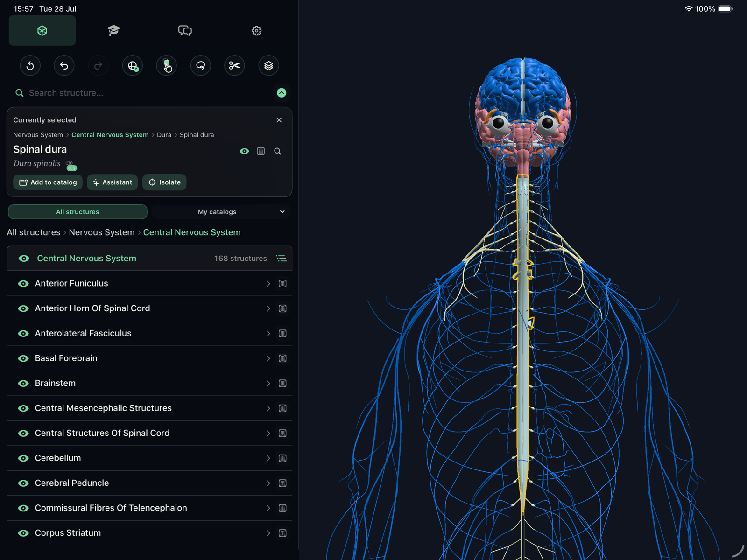Screen dimensions: 747x560
Task: Expand Central Mesencephalic Structures chevron
Action: tap(268, 408)
